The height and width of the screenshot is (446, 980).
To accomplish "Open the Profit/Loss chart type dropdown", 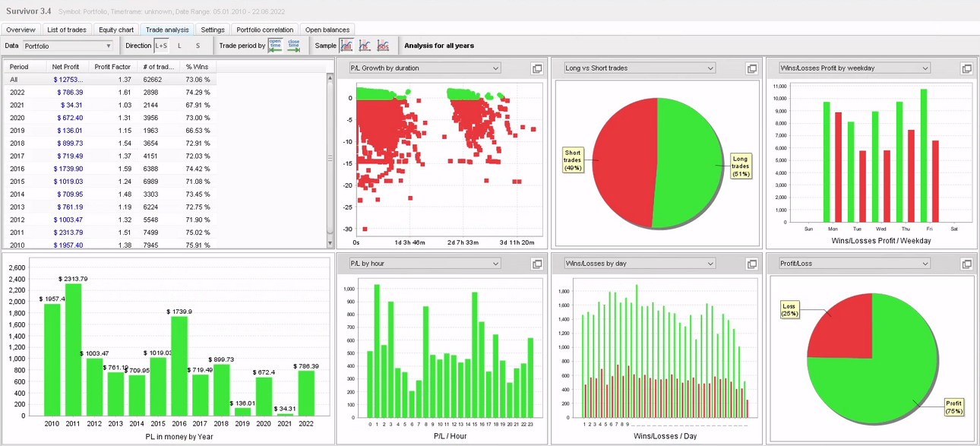I will click(854, 264).
